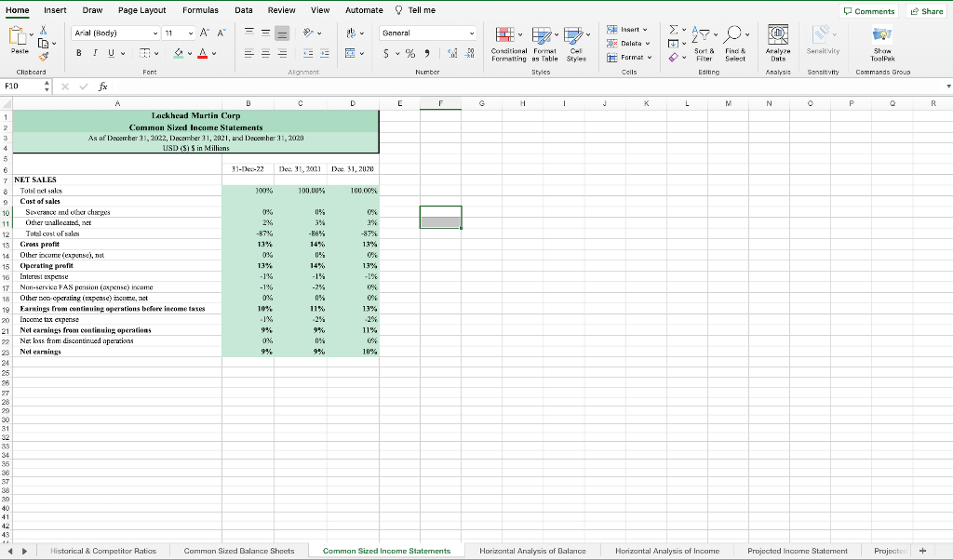Open the General number format dropdown
The height and width of the screenshot is (560, 953).
pos(427,31)
